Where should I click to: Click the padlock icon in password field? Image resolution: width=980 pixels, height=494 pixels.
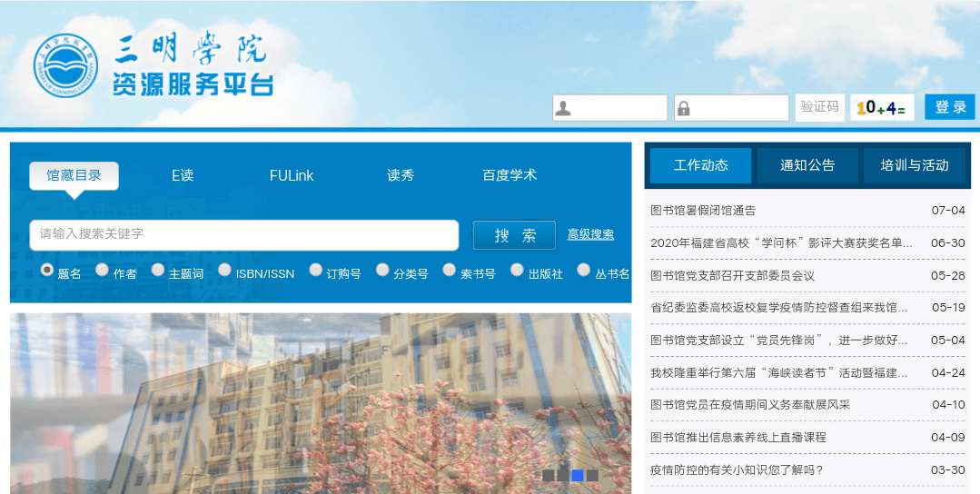click(x=684, y=109)
